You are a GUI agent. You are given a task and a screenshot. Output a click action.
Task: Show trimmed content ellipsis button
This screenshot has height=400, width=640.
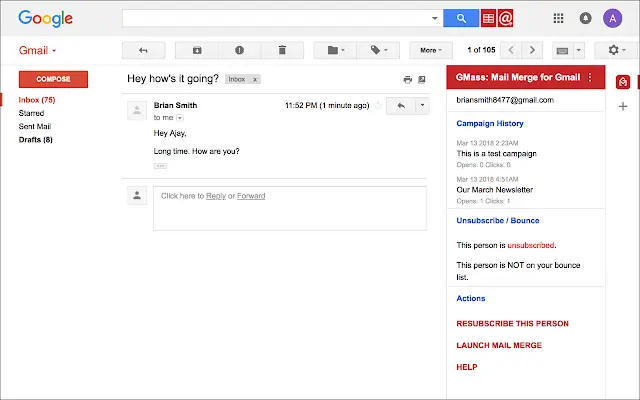pos(160,166)
